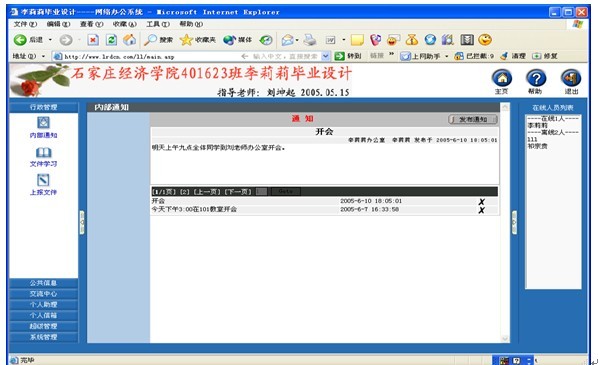The width and height of the screenshot is (599, 365).
Task: Click 上网助手 toolbar button
Action: 420,56
